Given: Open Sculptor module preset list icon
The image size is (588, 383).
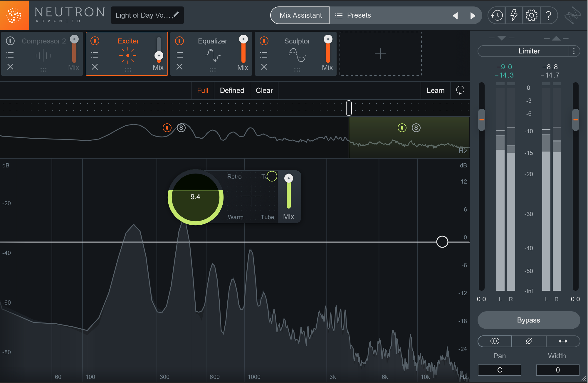Looking at the screenshot, I should (264, 55).
